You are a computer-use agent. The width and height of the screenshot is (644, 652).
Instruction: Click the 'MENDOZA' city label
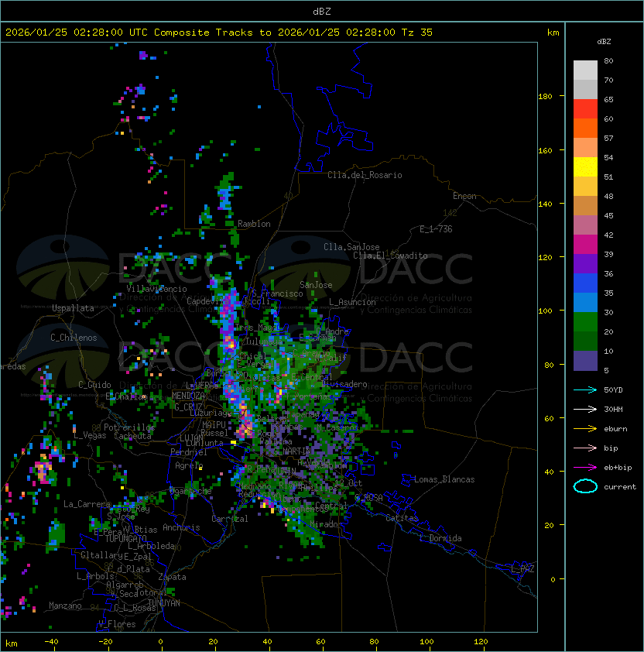(x=188, y=396)
